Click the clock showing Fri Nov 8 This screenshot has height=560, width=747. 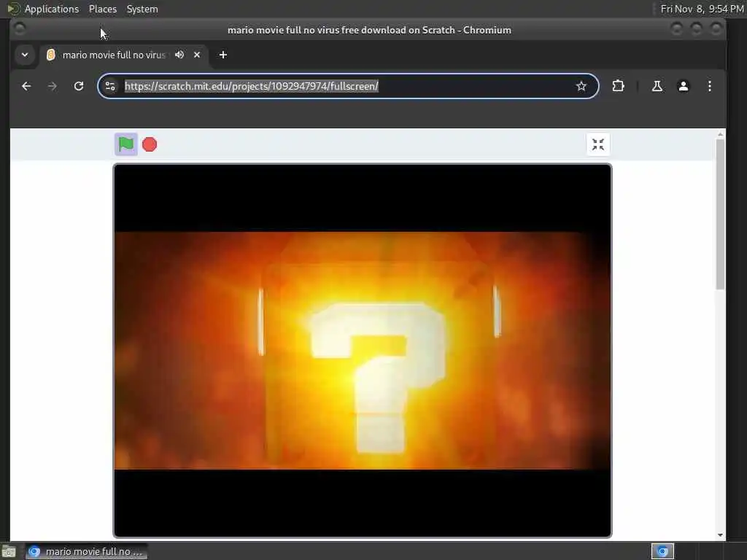click(x=702, y=9)
